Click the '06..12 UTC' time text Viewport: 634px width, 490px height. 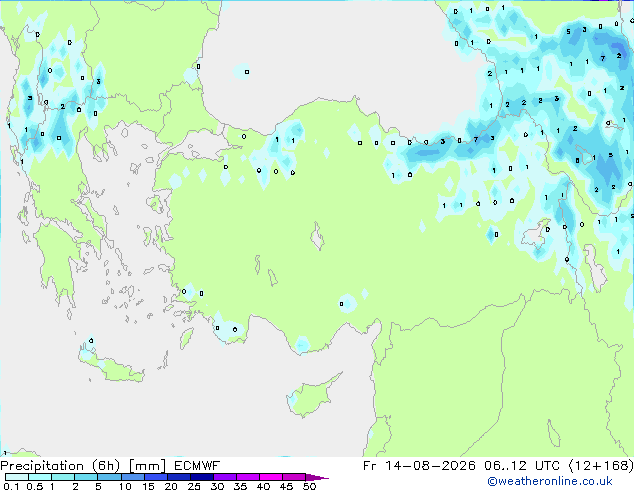click(x=522, y=466)
